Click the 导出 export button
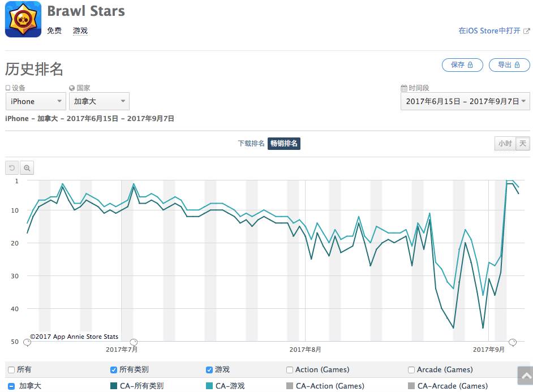This screenshot has height=392, width=533. click(509, 65)
